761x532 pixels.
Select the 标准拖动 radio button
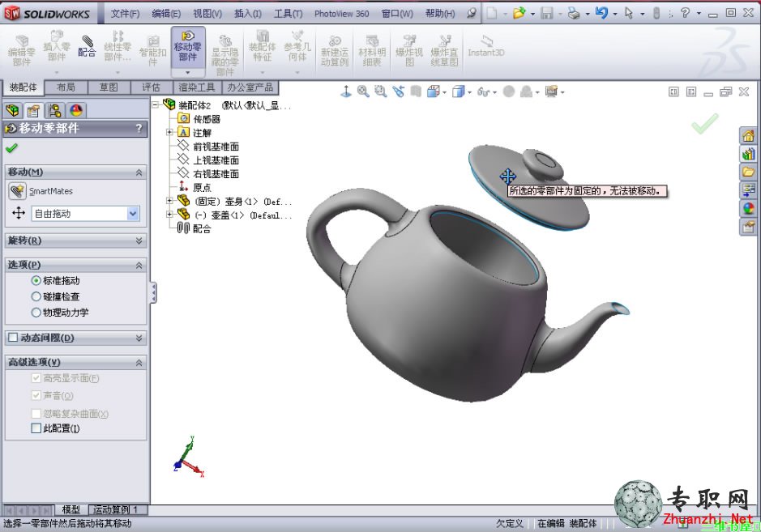pyautogui.click(x=36, y=281)
